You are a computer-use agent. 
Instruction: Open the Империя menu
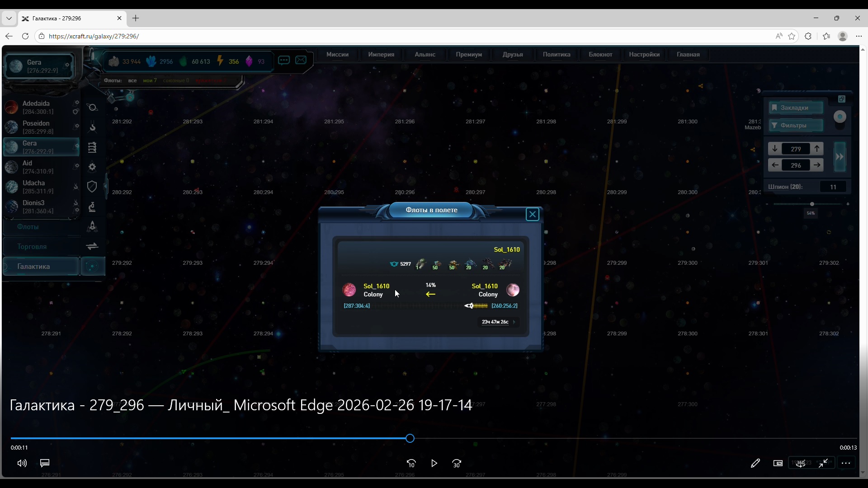click(381, 55)
